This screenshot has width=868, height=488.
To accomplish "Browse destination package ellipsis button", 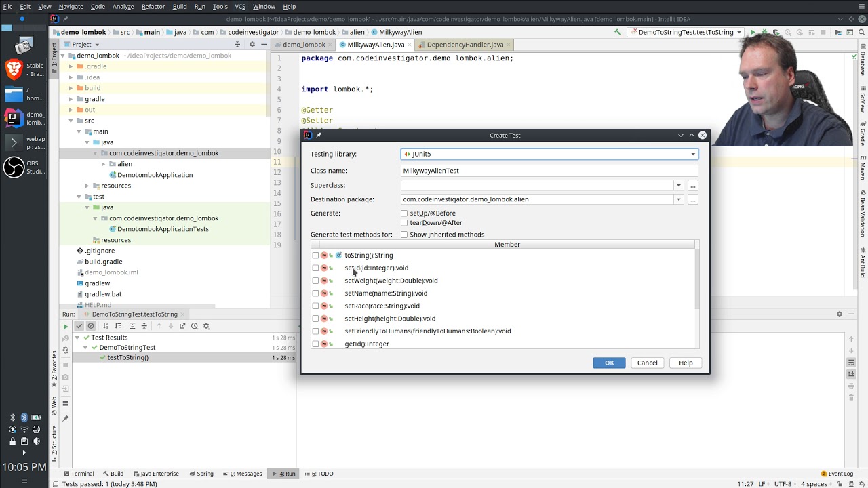I will [x=692, y=199].
